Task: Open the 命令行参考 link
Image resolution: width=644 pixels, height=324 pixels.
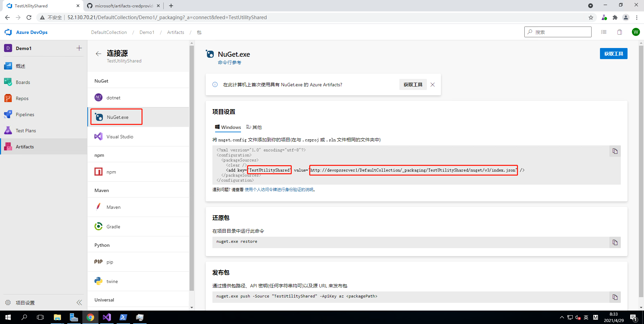Action: (229, 62)
